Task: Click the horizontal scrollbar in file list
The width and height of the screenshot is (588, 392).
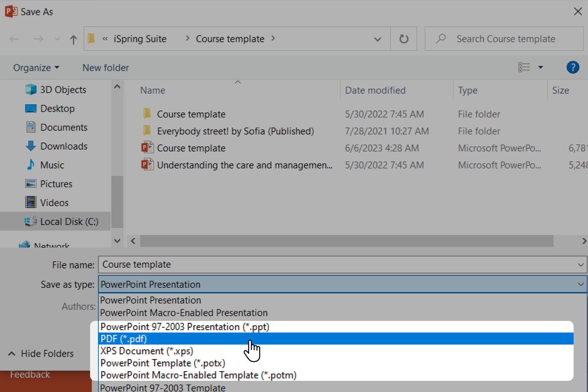Action: pyautogui.click(x=347, y=241)
